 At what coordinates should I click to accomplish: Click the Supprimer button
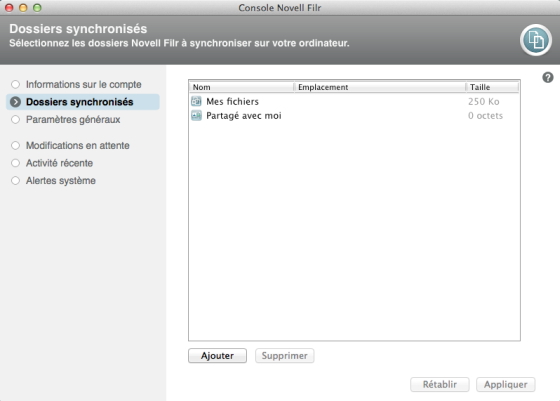284,356
